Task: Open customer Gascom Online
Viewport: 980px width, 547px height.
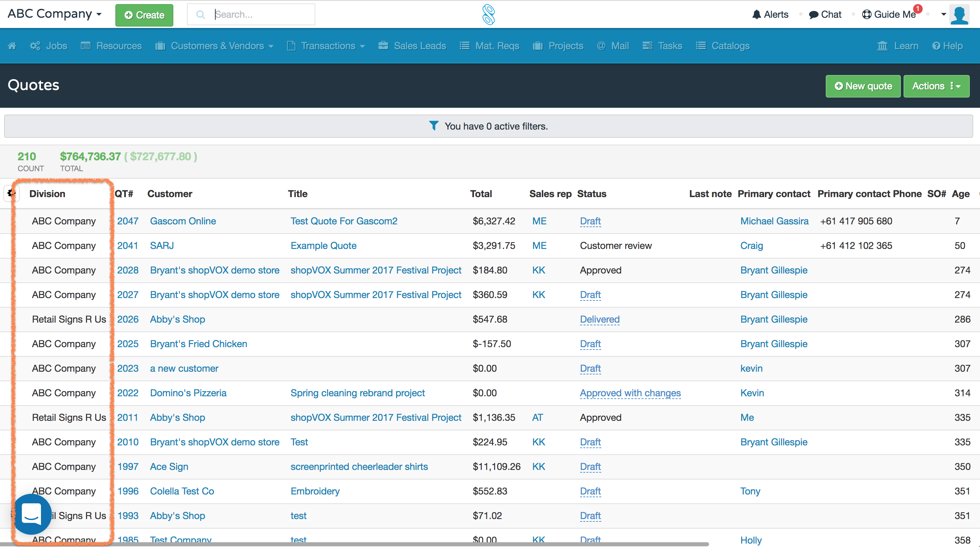Action: click(183, 221)
